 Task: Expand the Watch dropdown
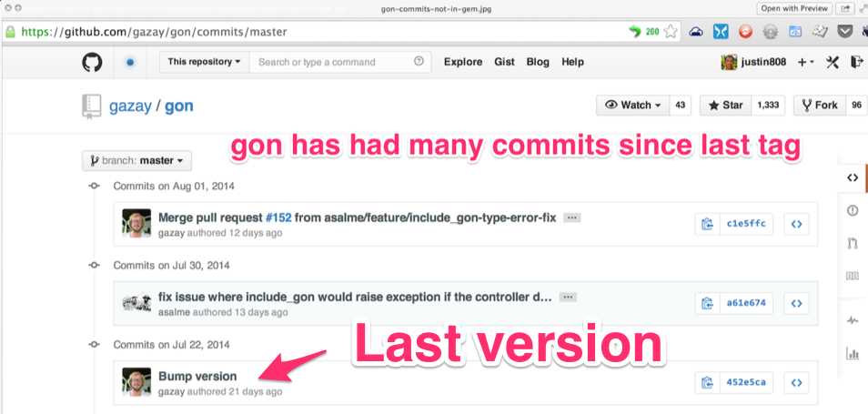[x=632, y=106]
